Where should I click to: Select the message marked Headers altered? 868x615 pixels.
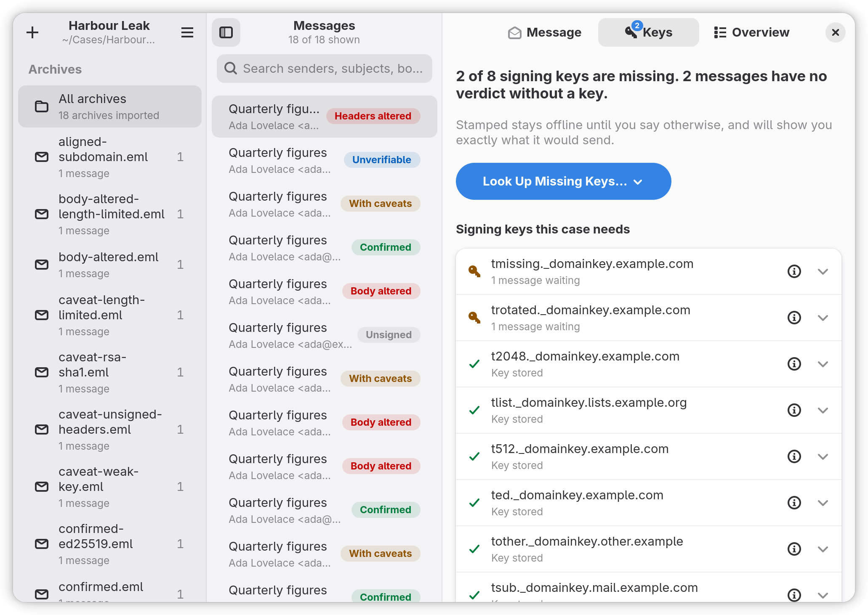tap(324, 117)
